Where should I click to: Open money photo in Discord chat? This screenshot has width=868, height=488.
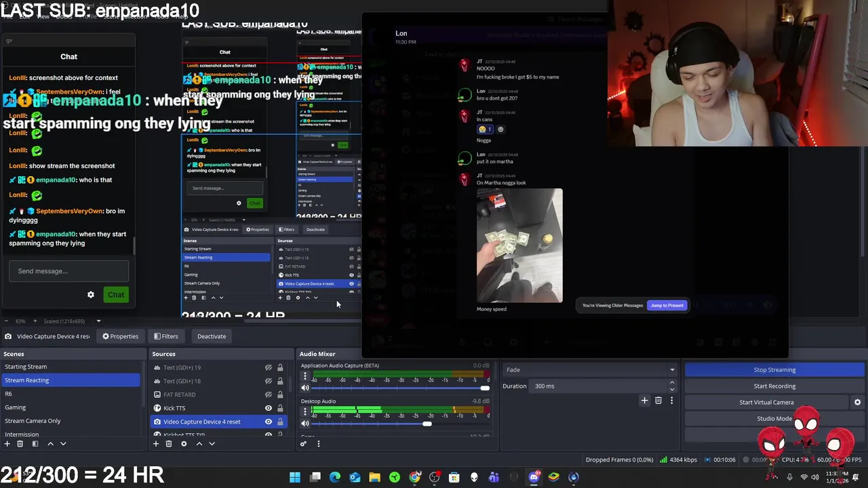coord(519,245)
